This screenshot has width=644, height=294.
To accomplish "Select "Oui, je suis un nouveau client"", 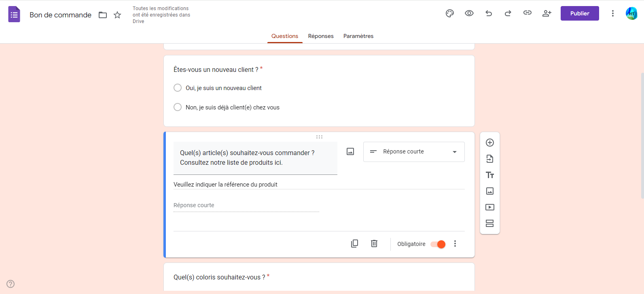I will click(x=178, y=88).
